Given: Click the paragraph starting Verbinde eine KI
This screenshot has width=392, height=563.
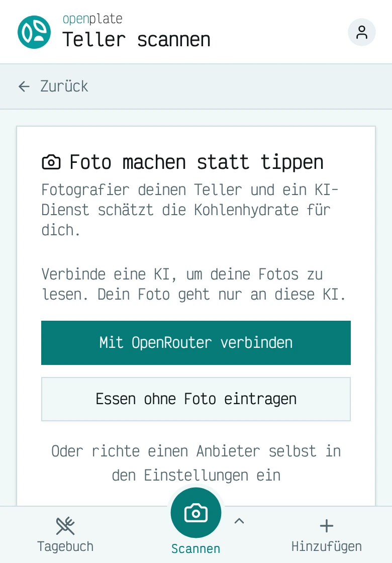Looking at the screenshot, I should 194,285.
